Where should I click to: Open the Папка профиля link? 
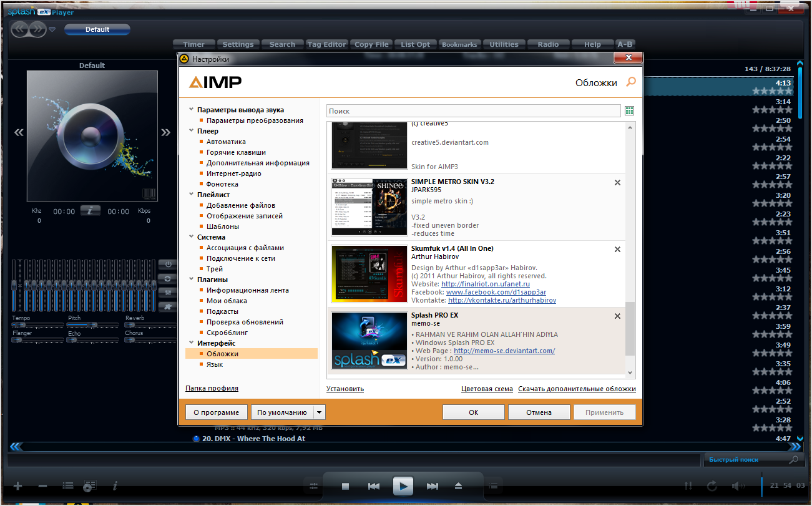tap(212, 388)
